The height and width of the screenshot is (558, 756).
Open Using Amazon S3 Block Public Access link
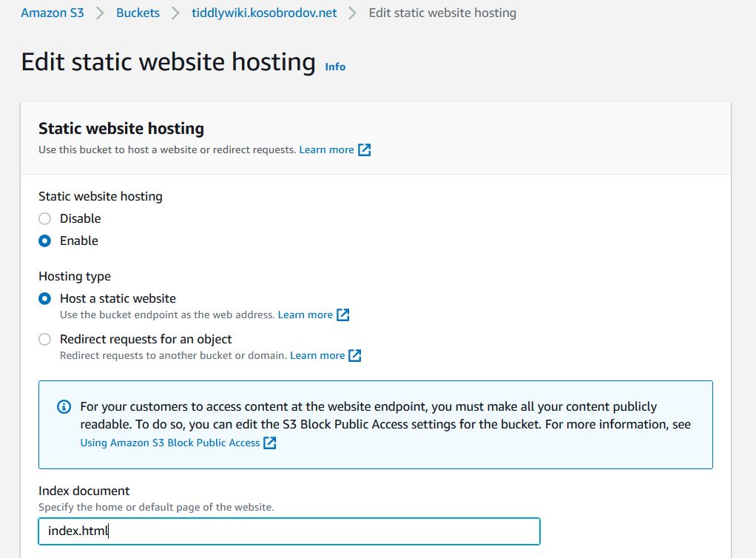click(169, 443)
